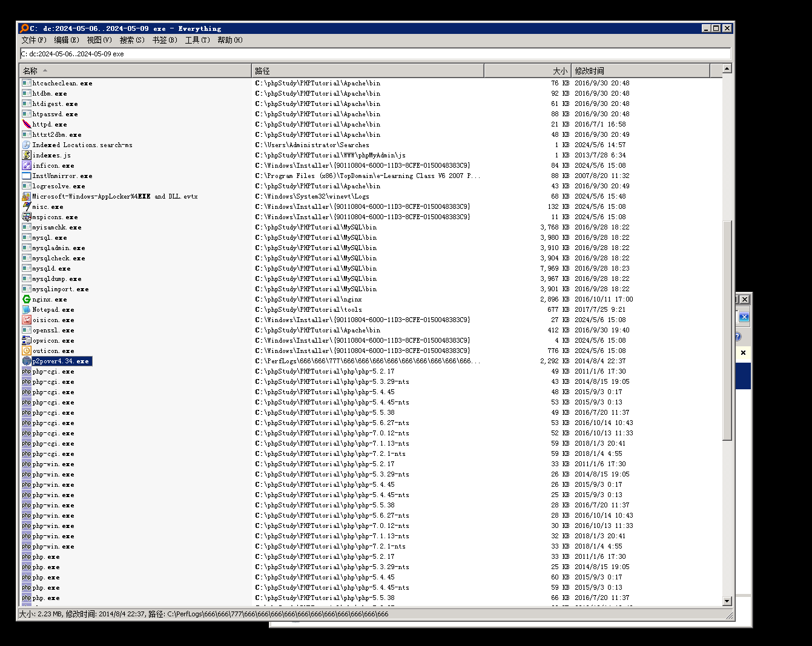Viewport: 812px width, 646px height.
Task: Click the modified date 2017/7/25 9:21
Action: point(601,309)
